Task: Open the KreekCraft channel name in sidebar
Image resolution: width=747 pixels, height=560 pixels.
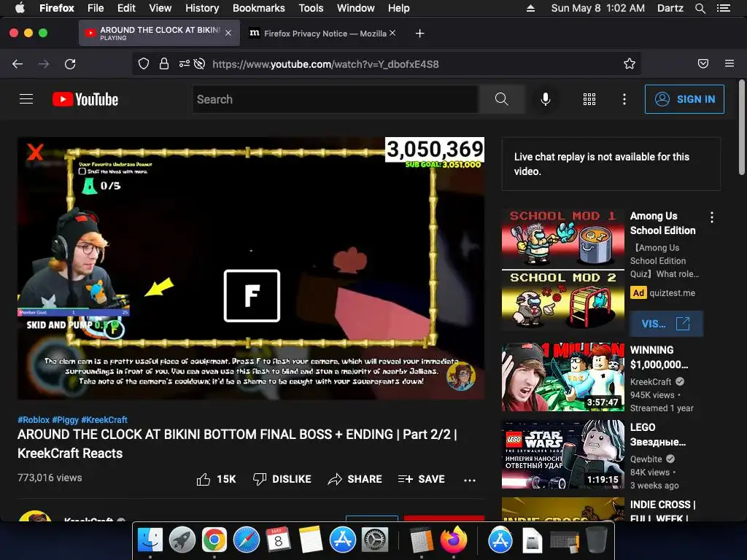Action: (x=650, y=381)
